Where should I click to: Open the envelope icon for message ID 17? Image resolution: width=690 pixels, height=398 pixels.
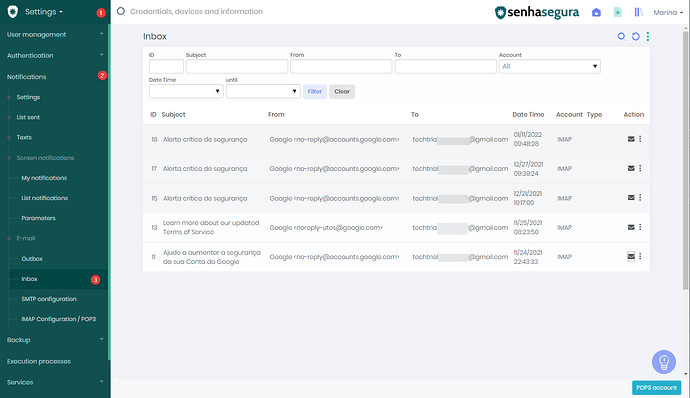631,168
